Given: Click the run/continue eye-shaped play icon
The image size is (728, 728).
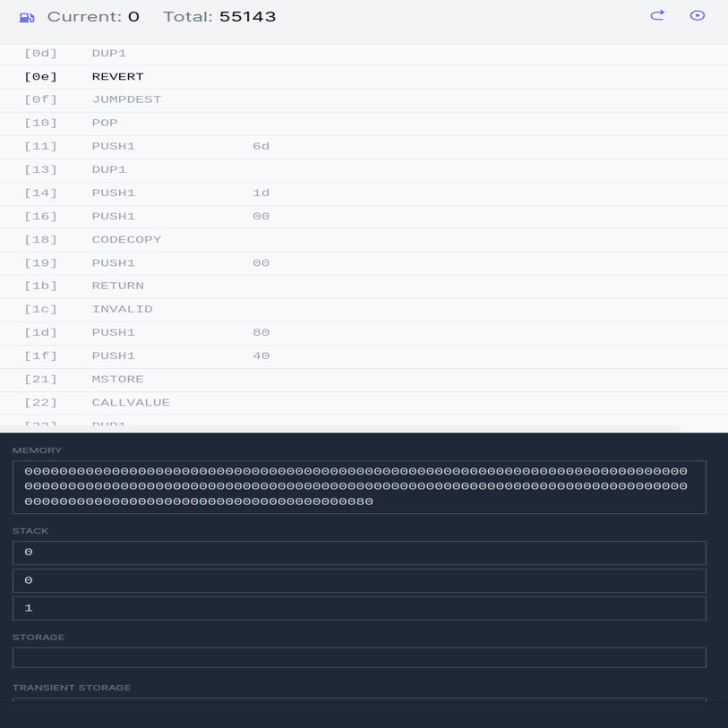Looking at the screenshot, I should point(697,16).
